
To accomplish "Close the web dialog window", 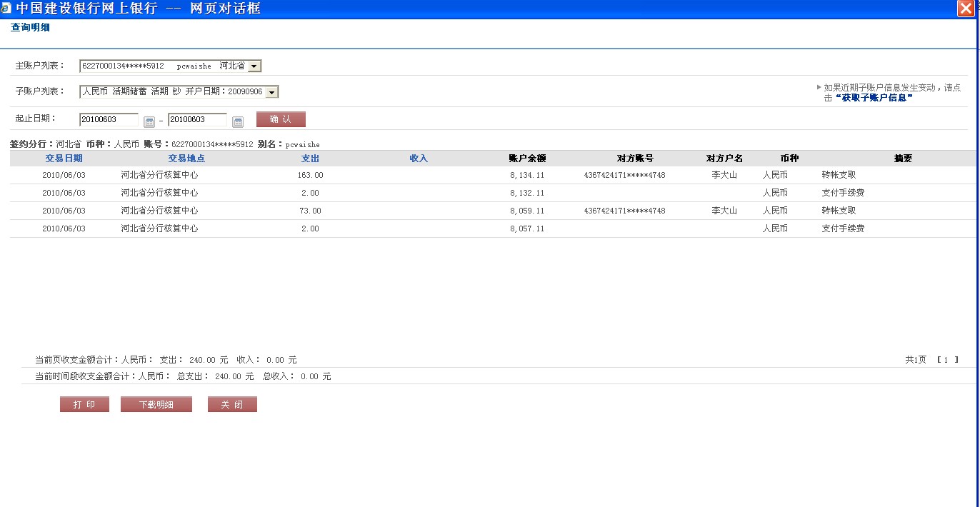I will pyautogui.click(x=967, y=9).
